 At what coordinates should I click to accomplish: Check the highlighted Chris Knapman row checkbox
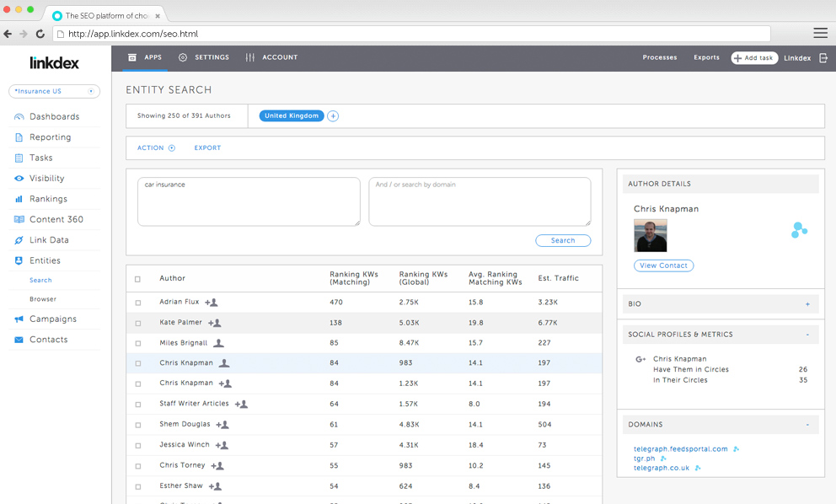pyautogui.click(x=138, y=364)
